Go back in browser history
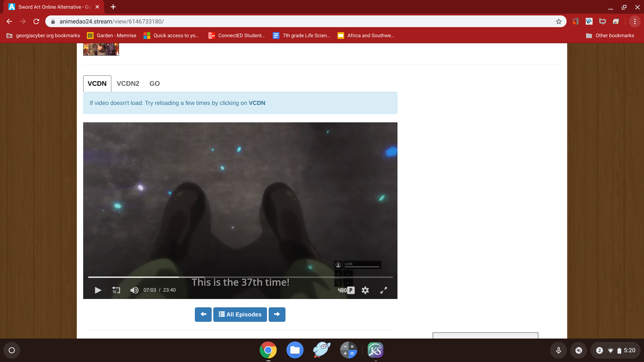The height and width of the screenshot is (362, 644). coord(9,21)
